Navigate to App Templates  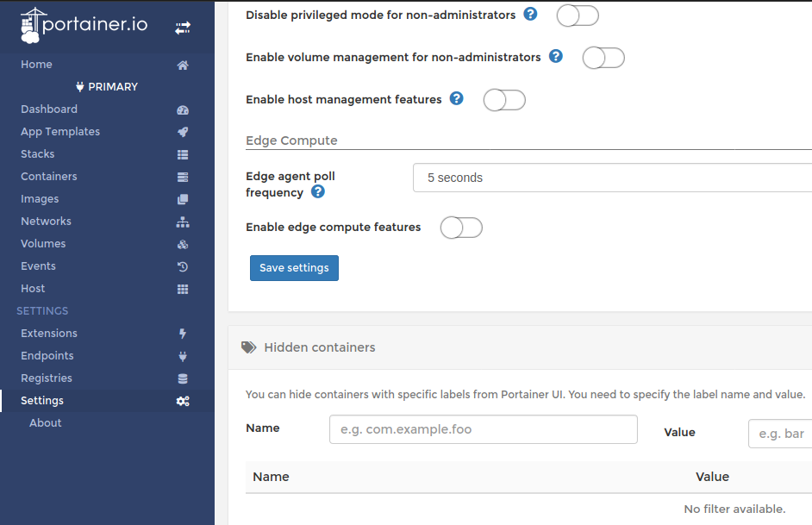coord(59,132)
